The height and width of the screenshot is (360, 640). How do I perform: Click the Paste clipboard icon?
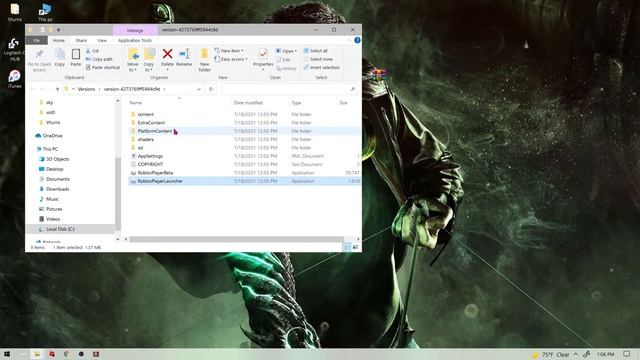tap(76, 54)
